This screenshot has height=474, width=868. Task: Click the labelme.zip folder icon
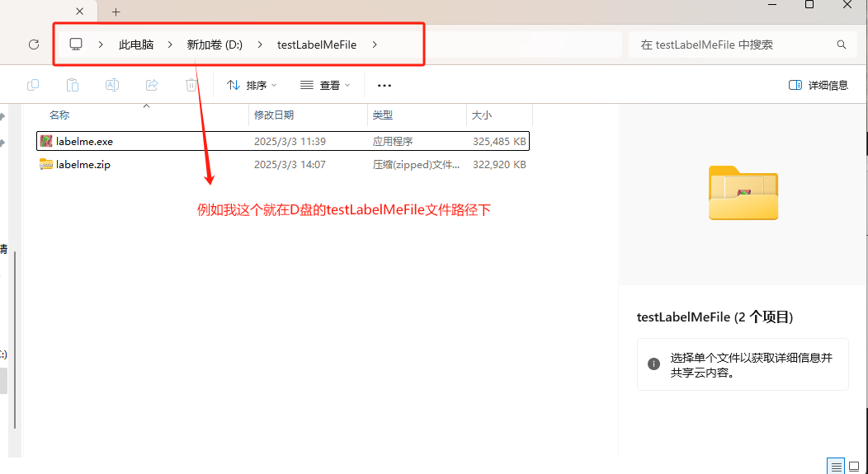point(46,164)
